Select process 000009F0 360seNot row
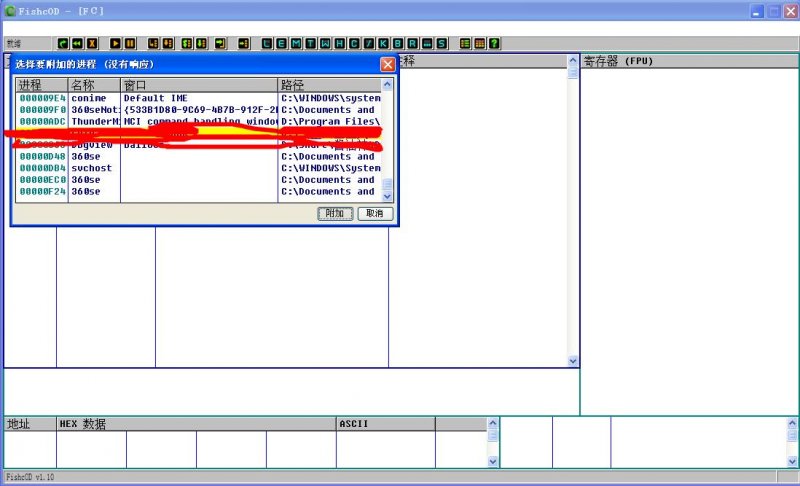The width and height of the screenshot is (800, 486). tap(199, 110)
